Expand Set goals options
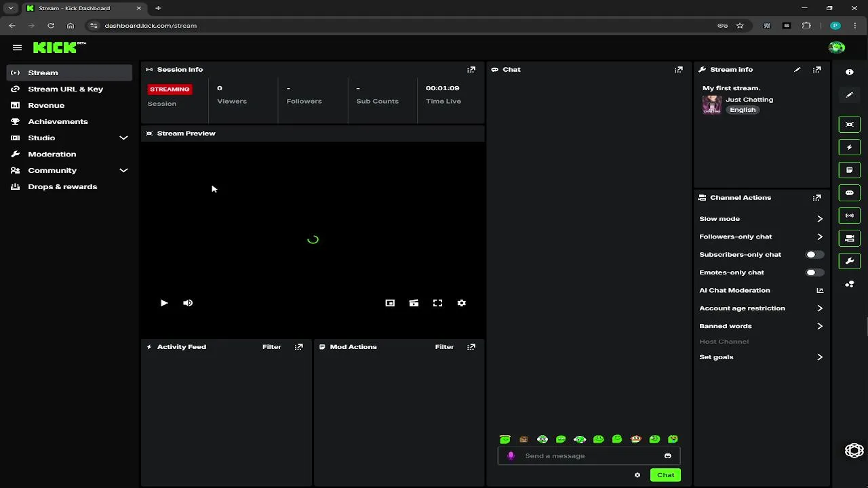 tap(820, 357)
